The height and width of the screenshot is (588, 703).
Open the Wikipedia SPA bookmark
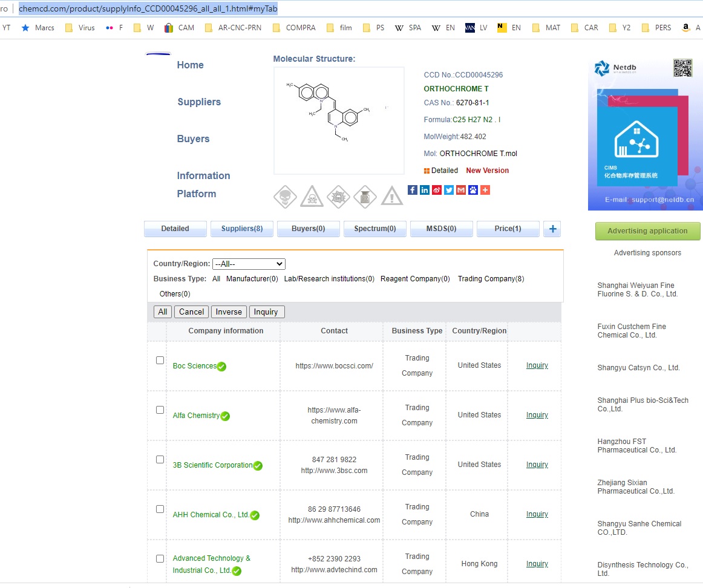(x=408, y=28)
